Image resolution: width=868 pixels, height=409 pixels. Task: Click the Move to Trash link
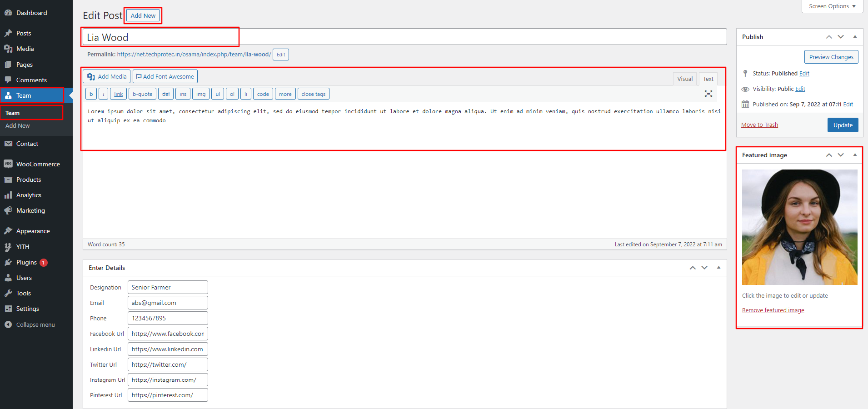[759, 125]
